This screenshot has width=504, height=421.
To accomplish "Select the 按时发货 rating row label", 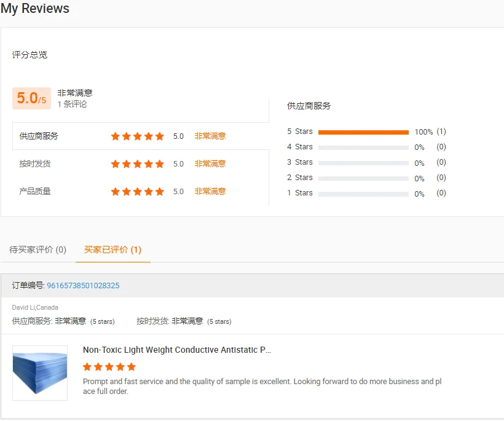I will pos(35,164).
